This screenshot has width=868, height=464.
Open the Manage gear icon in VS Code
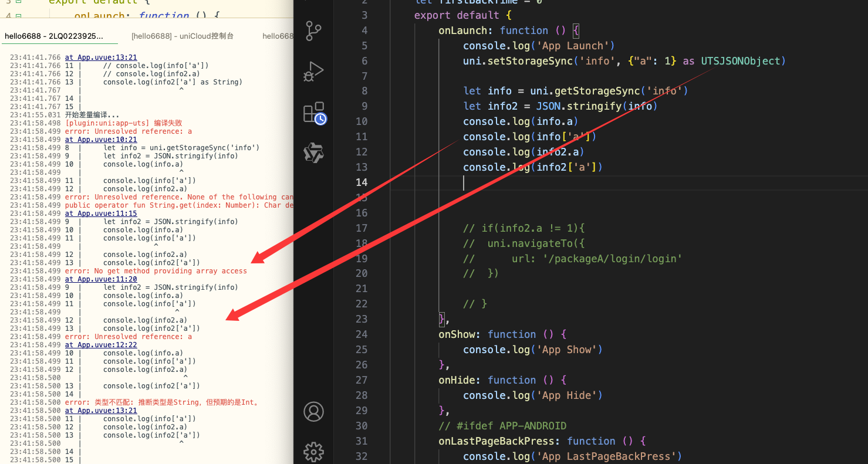coord(313,452)
